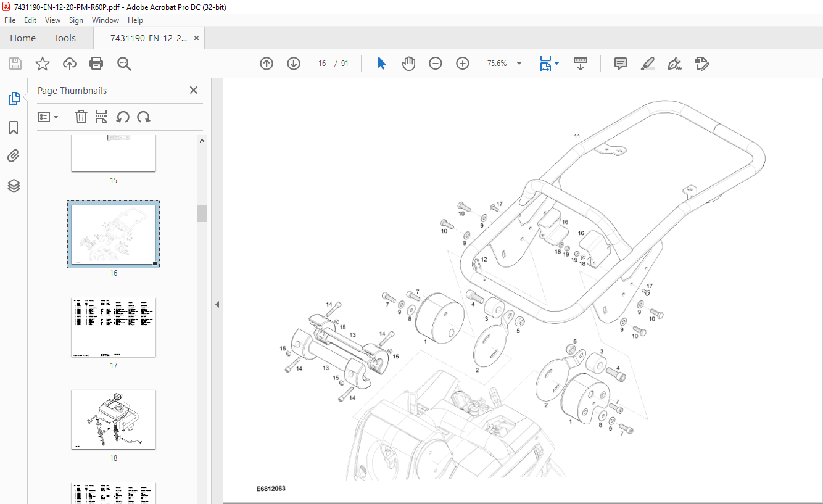Click part label 11 on the frame
Screen dimensions: 823x504
point(577,136)
